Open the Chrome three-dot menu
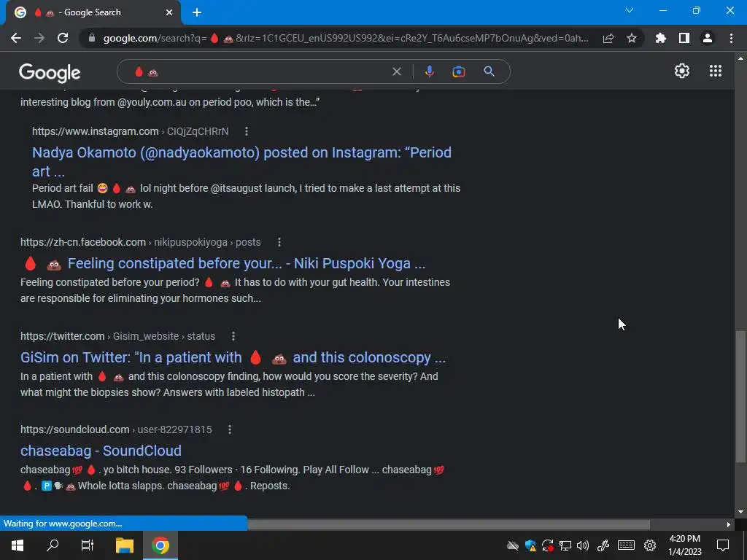The image size is (747, 560). pos(731,38)
